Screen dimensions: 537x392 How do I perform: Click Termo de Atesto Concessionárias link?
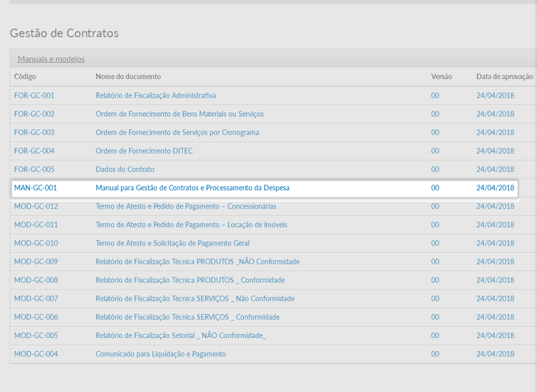tap(186, 206)
